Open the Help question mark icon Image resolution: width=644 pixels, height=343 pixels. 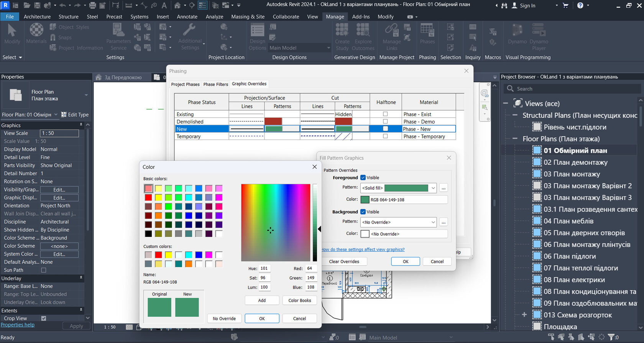click(580, 5)
